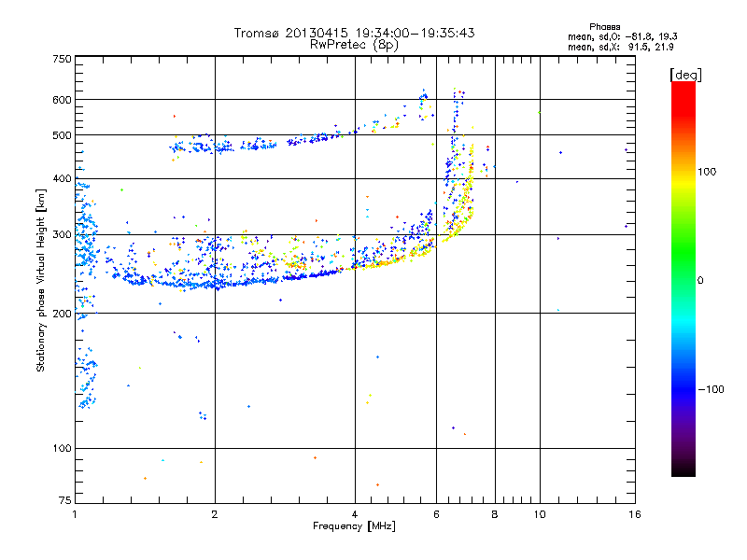Click the x-axis tick label '16'
The height and width of the screenshot is (560, 747).
(x=635, y=514)
